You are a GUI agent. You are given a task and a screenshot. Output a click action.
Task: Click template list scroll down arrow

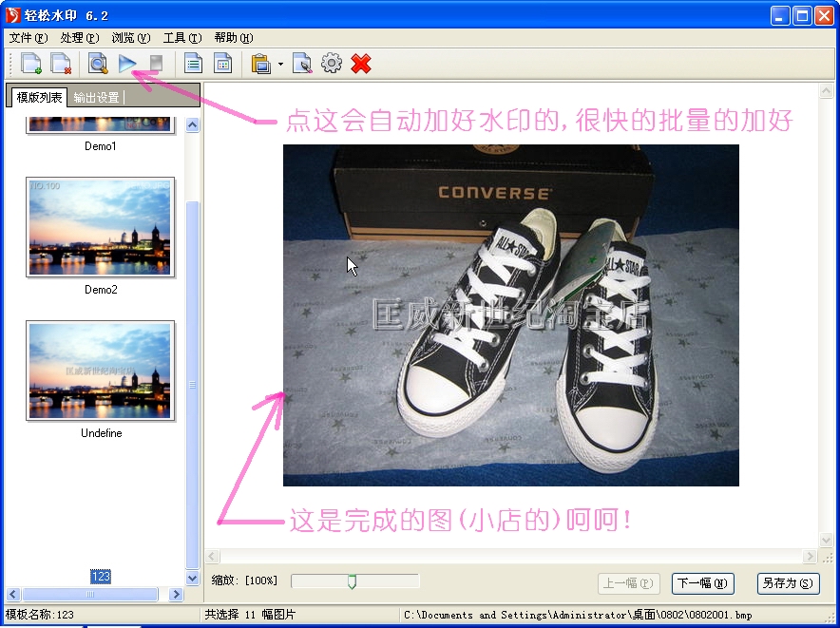[192, 578]
